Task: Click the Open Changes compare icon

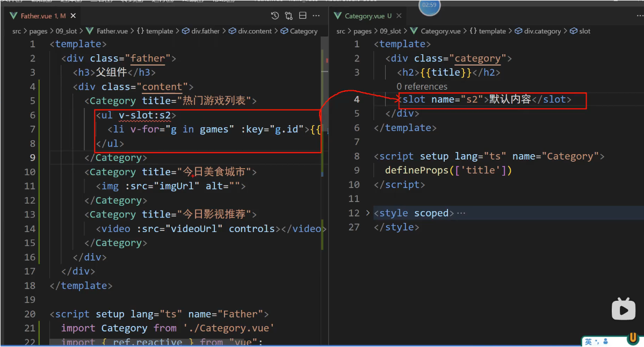Action: click(289, 16)
